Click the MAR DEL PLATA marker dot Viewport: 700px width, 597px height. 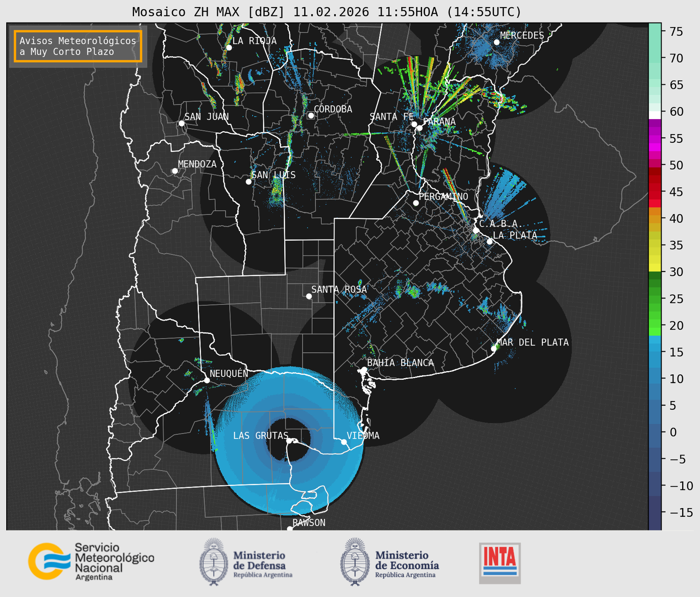coord(494,349)
